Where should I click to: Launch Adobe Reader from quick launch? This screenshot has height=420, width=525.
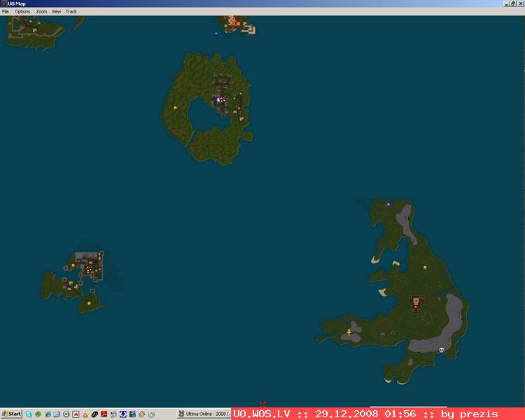point(104,414)
